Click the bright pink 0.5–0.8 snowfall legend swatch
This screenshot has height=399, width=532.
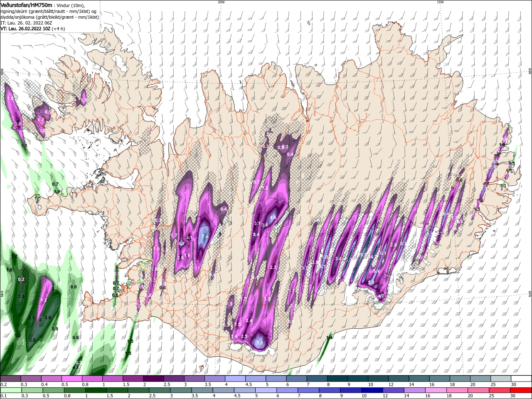click(71, 379)
